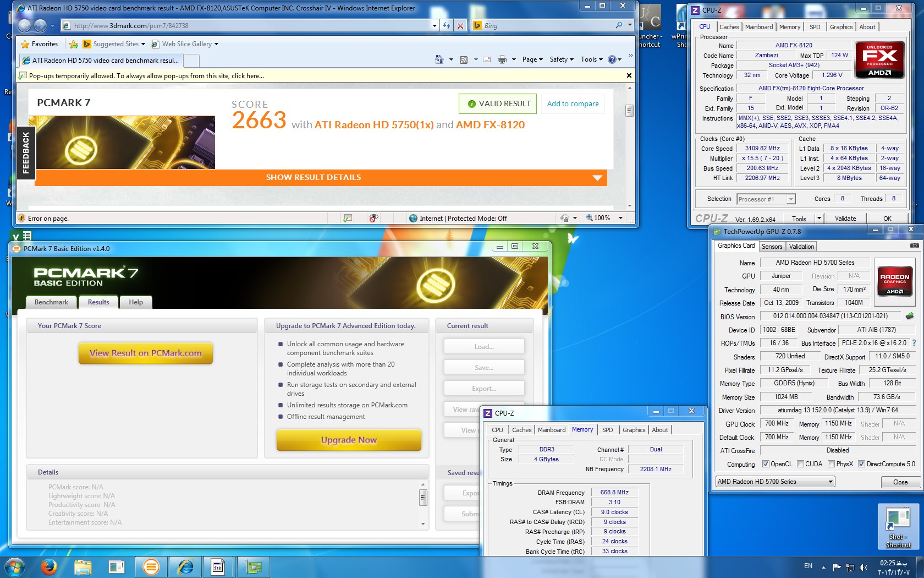Image resolution: width=924 pixels, height=578 pixels.
Task: Switch to Internet Explorer taskbar icon
Action: click(x=185, y=566)
